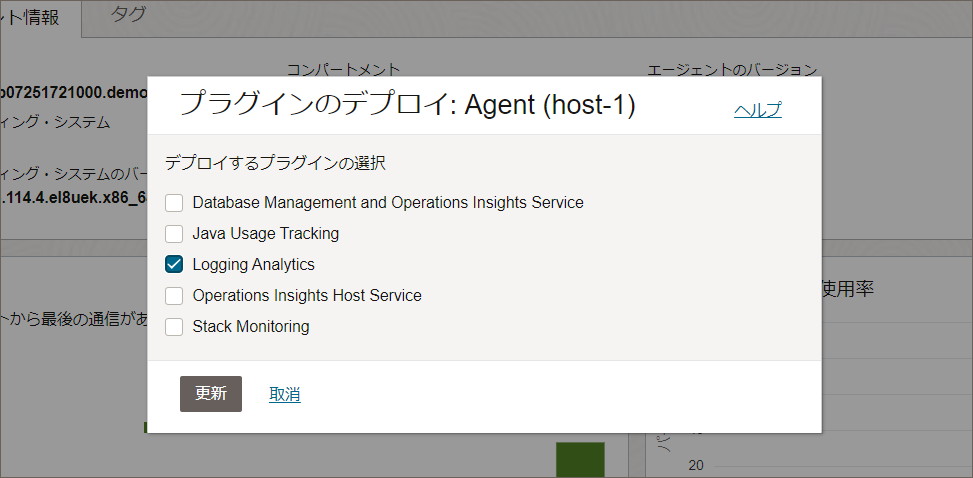
Task: Switch to the タグ tab
Action: point(127,14)
